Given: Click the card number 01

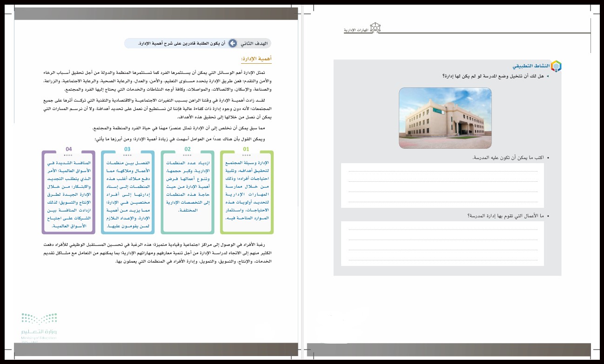Looking at the screenshot, I should coord(246,149).
